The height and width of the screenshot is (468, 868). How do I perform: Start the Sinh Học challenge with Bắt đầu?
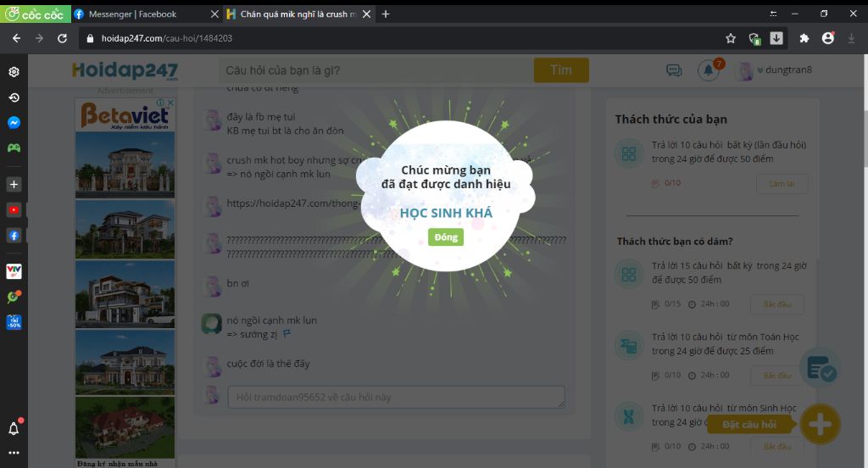click(x=777, y=447)
